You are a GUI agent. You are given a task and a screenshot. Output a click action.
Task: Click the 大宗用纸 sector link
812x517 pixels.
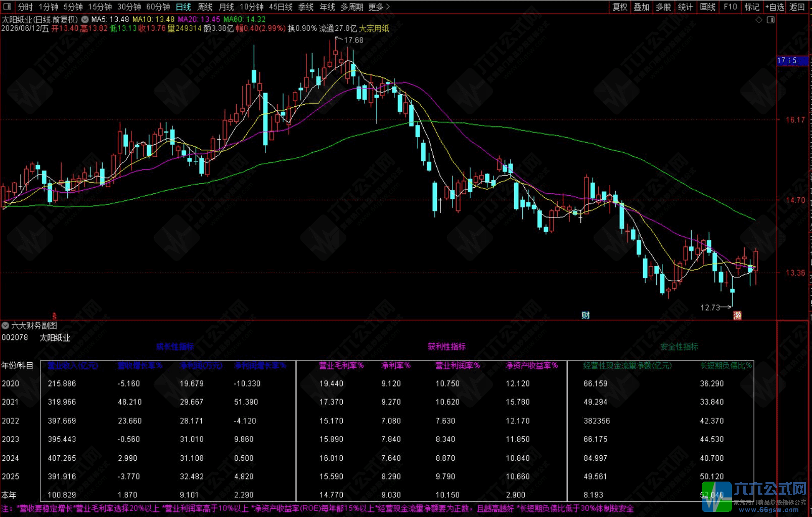374,28
